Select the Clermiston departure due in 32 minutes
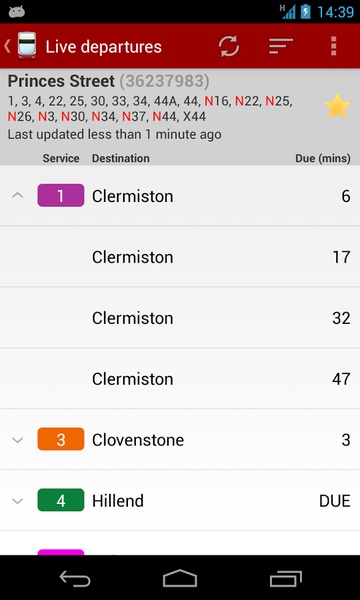Image resolution: width=360 pixels, height=600 pixels. point(180,318)
